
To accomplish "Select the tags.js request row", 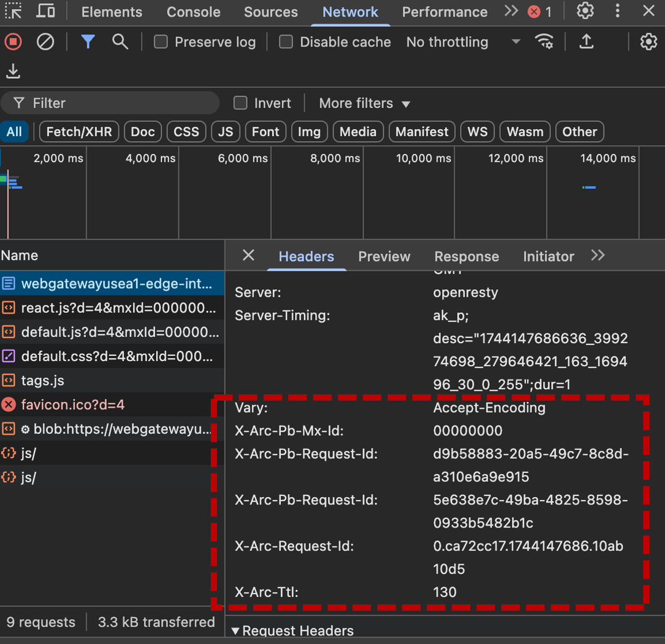I will coord(112,381).
